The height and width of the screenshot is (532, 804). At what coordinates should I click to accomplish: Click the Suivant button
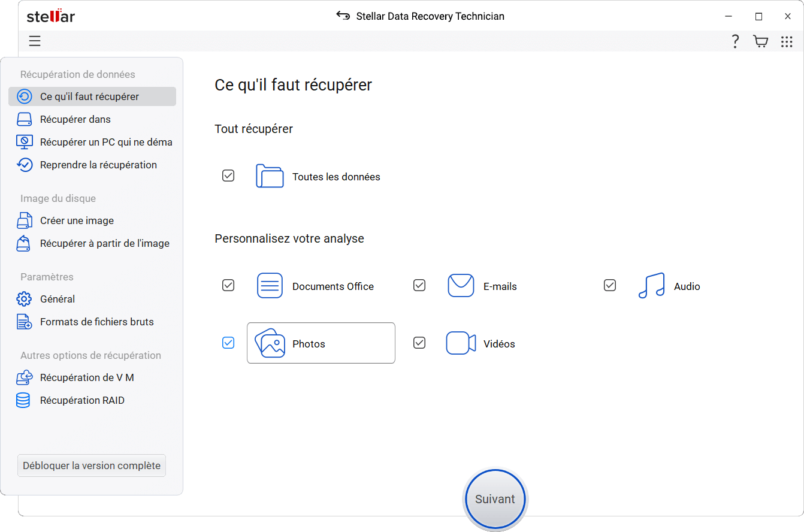click(495, 499)
